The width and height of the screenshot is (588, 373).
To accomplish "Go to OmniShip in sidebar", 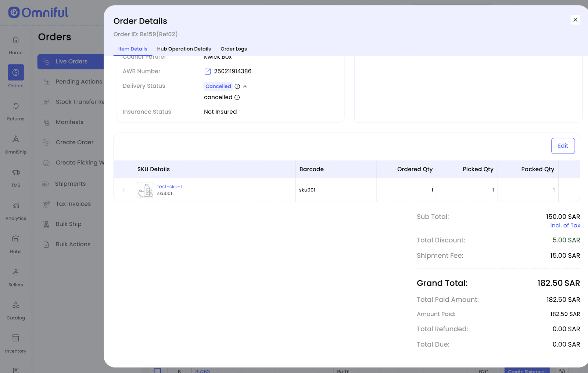I will (16, 144).
